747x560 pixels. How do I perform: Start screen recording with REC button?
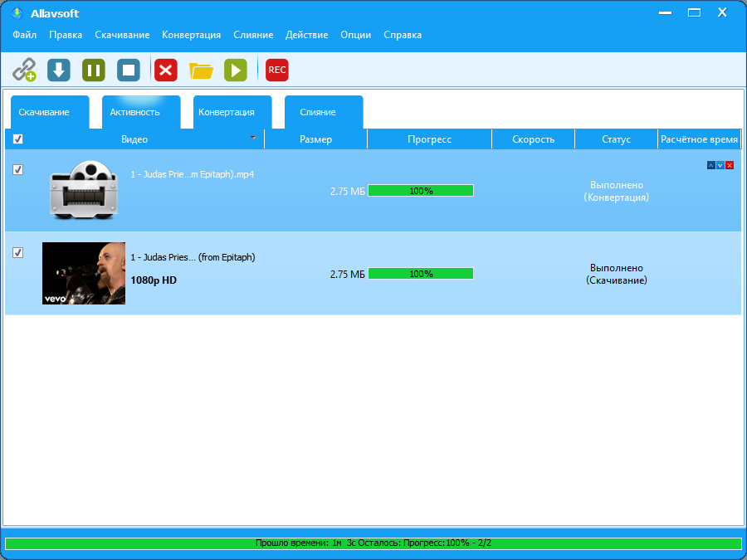[x=276, y=70]
